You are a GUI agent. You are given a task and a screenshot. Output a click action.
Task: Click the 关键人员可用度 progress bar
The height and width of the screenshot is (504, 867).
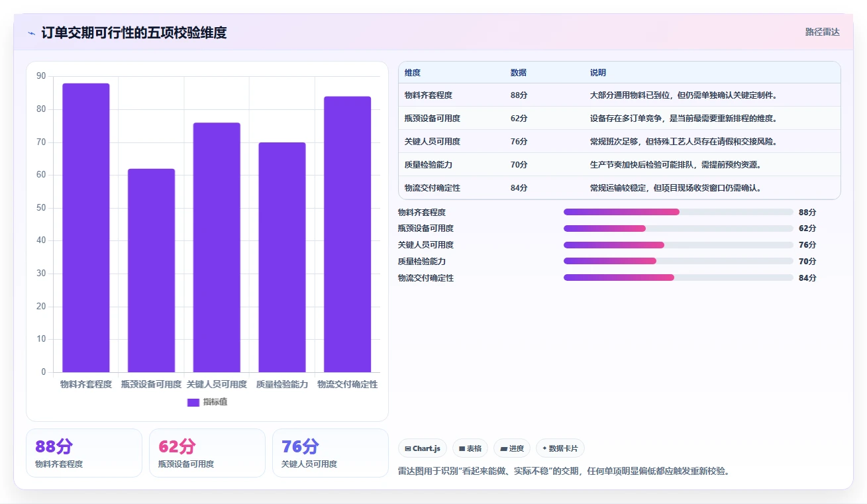(x=678, y=245)
